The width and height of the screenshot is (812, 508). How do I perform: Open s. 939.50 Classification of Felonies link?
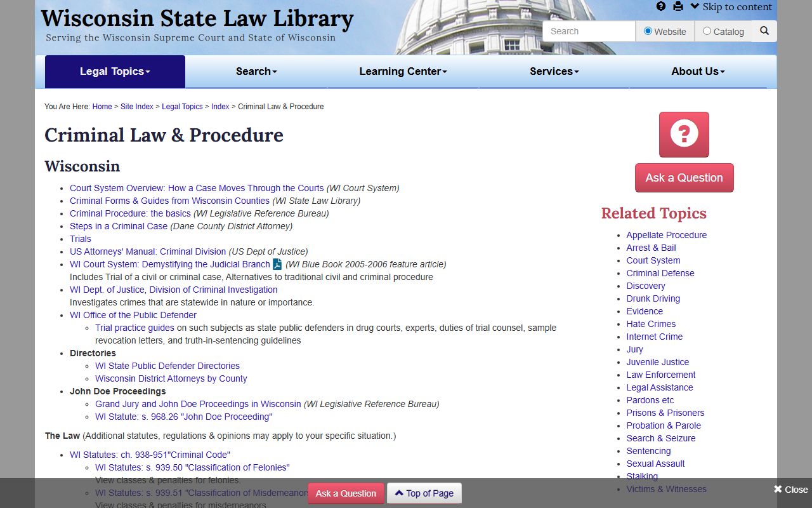(192, 467)
